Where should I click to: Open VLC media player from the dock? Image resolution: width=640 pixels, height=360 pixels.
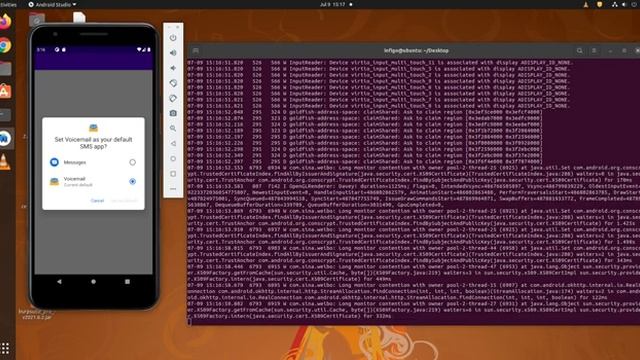click(x=4, y=162)
